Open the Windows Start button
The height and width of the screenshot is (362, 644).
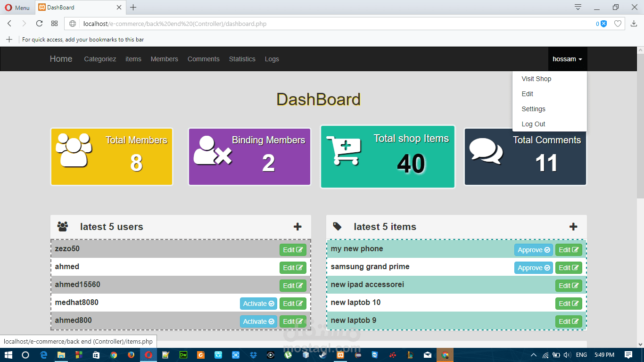(x=8, y=355)
